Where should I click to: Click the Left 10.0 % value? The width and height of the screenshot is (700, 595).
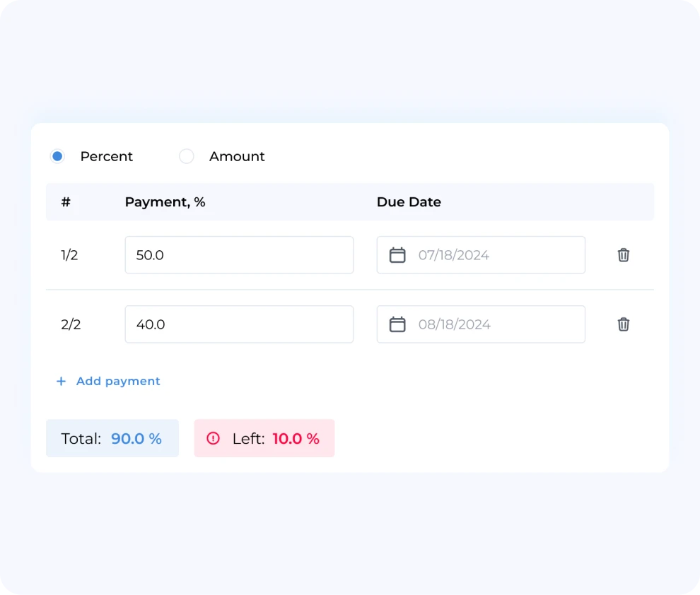296,439
